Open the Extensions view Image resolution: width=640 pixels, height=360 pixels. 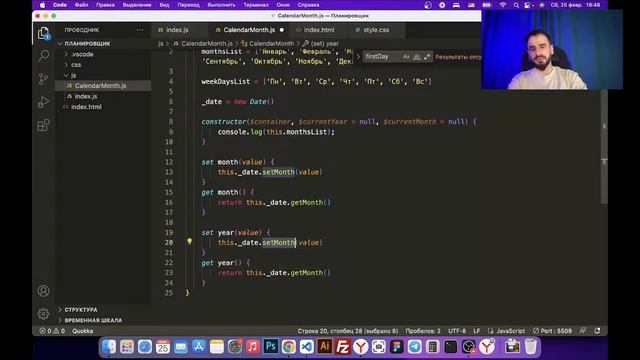point(43,125)
